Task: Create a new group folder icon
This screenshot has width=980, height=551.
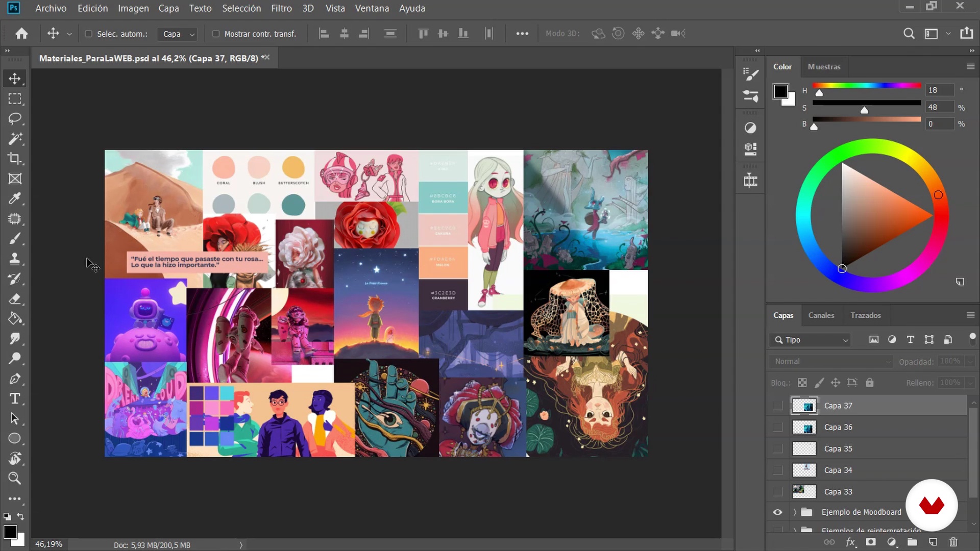Action: pyautogui.click(x=912, y=542)
